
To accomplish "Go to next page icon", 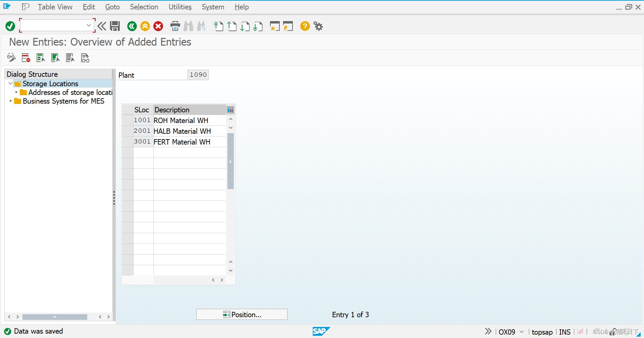I will pos(245,26).
